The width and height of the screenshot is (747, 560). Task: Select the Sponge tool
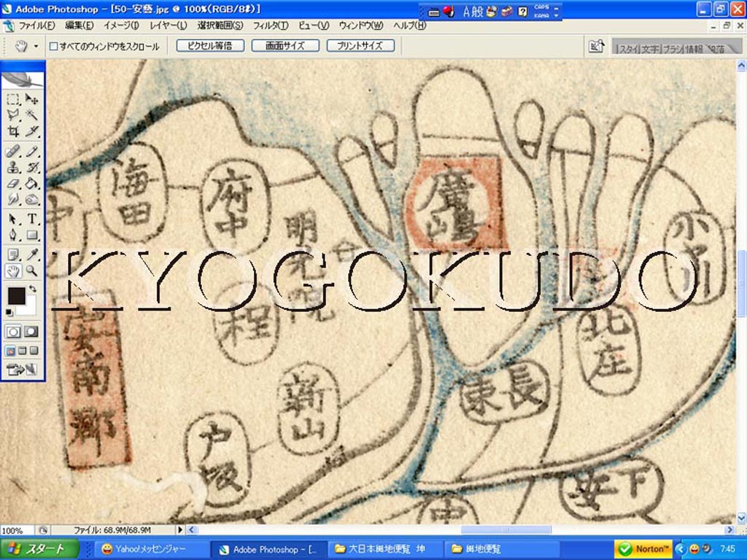(31, 199)
